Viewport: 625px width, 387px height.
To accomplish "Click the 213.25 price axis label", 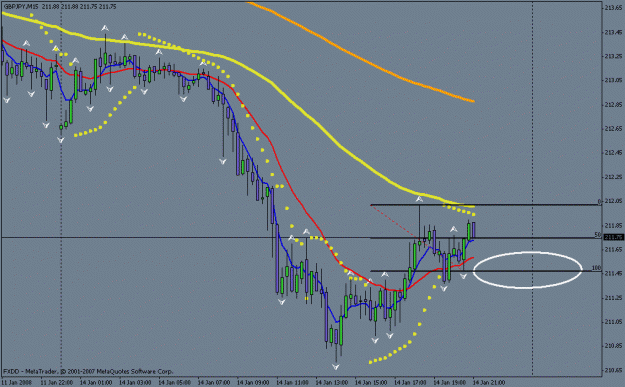I will (613, 56).
